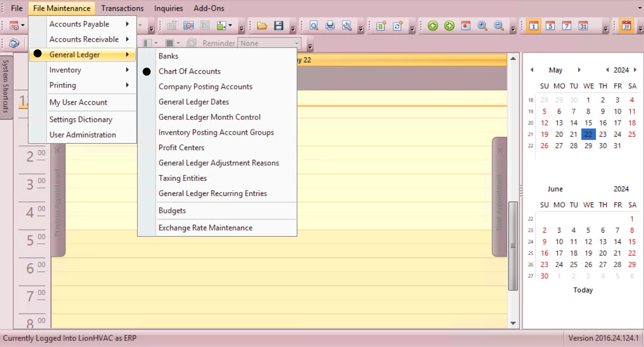Toggle the 31-day month calendar view
The height and width of the screenshot is (347, 644).
click(583, 26)
